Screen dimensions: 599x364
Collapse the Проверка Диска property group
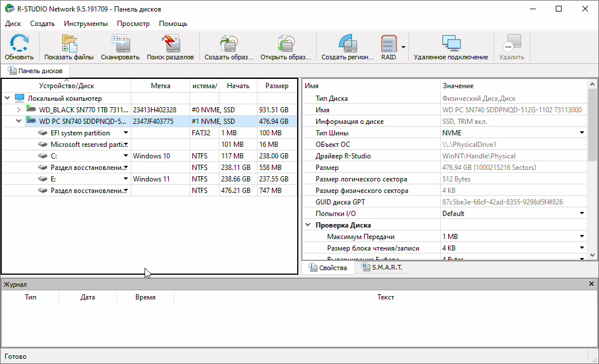pyautogui.click(x=308, y=225)
